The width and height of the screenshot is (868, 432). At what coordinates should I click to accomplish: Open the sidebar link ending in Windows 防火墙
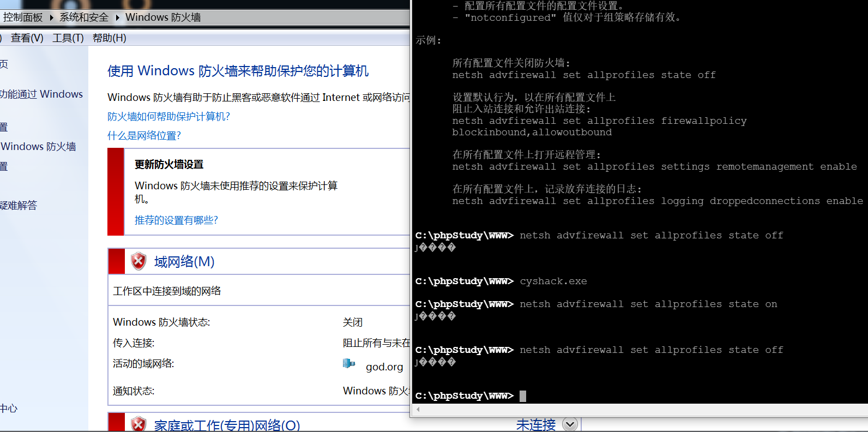(38, 147)
